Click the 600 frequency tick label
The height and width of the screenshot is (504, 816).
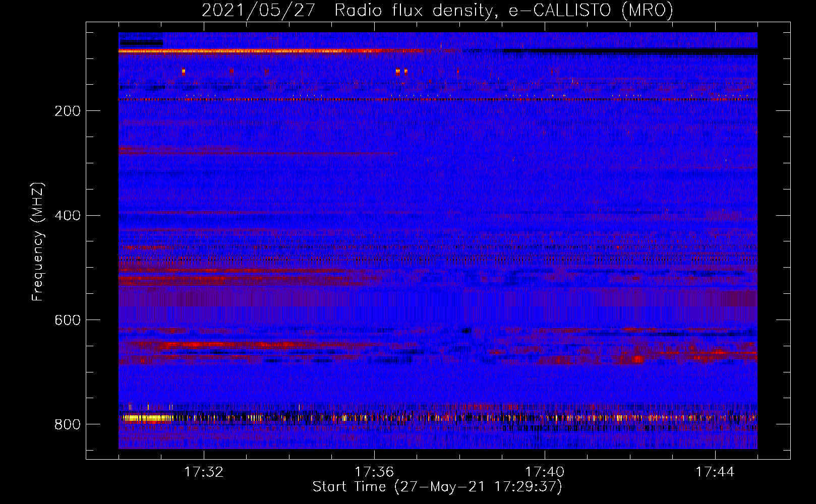[67, 320]
